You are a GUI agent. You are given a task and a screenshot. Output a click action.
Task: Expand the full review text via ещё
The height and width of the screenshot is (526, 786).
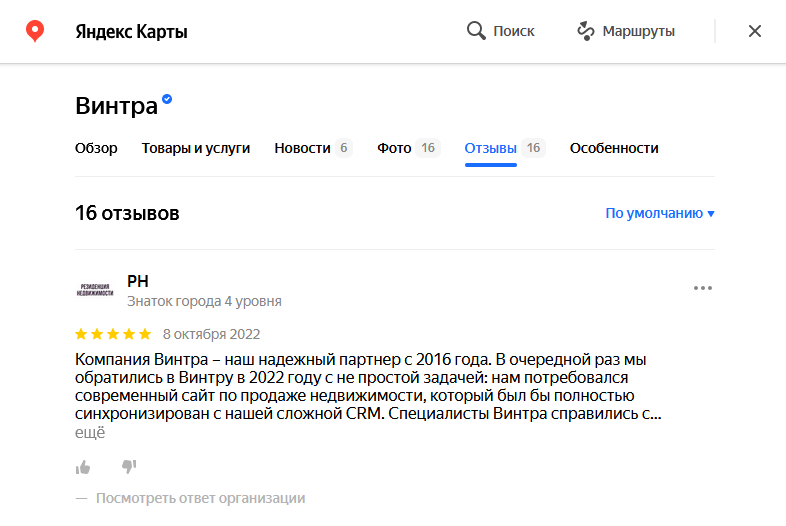point(90,432)
